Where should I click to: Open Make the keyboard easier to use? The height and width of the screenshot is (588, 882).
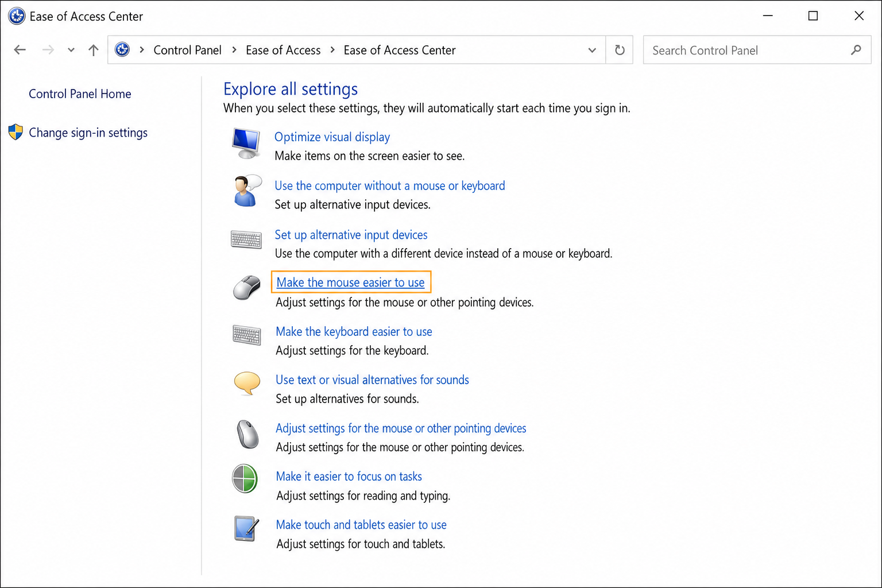click(354, 331)
